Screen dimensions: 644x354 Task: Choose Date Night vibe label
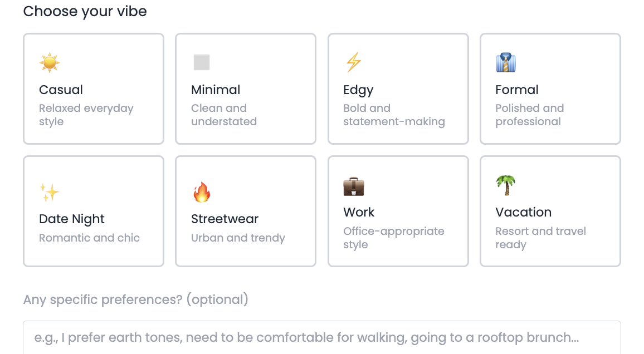coord(72,219)
